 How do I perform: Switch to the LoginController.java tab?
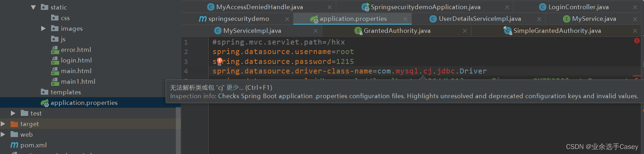coord(578,7)
